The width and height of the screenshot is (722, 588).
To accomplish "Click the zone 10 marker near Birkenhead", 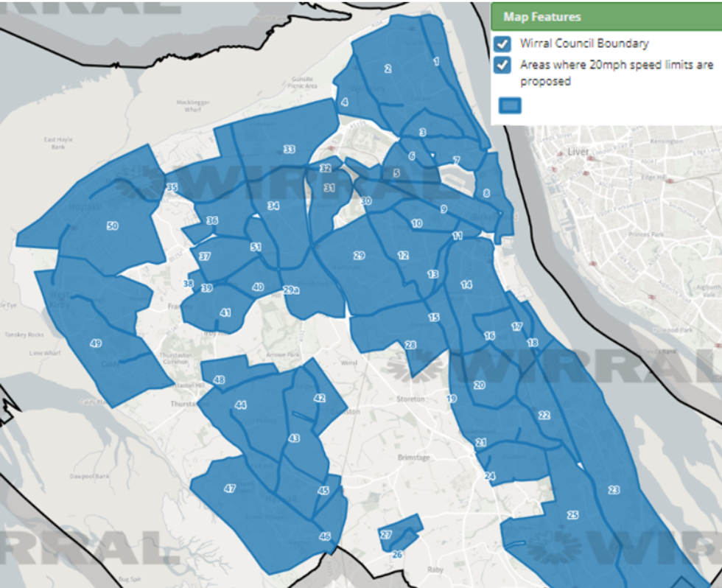I will (x=417, y=221).
